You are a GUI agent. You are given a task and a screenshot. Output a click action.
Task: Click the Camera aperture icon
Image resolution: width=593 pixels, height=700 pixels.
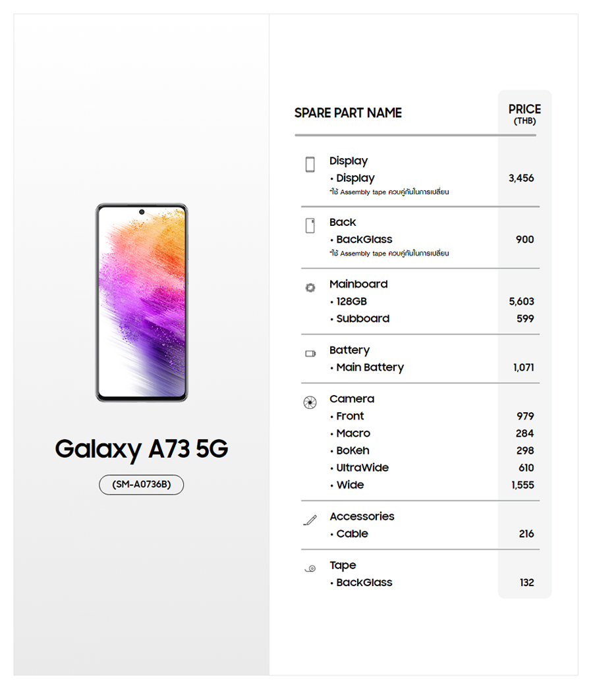pyautogui.click(x=310, y=402)
